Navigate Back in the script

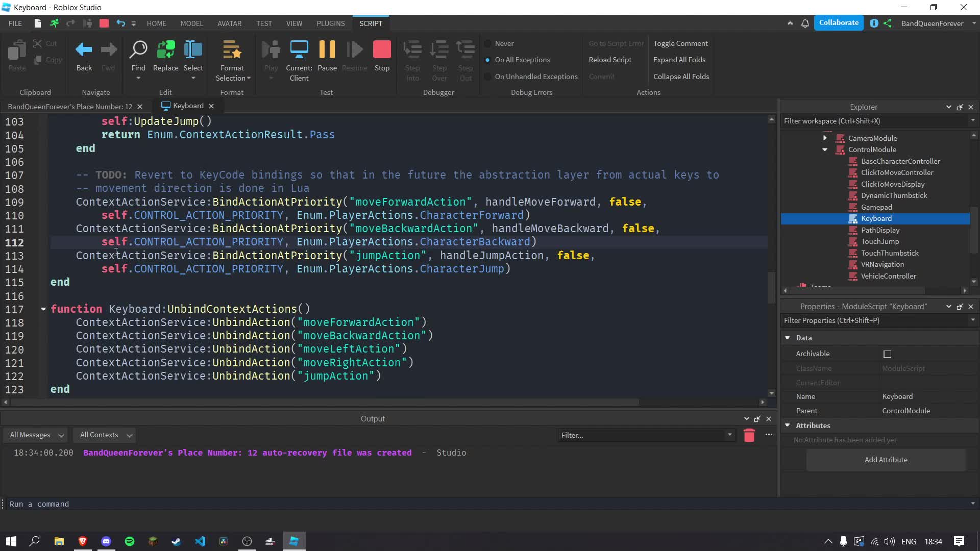84,50
